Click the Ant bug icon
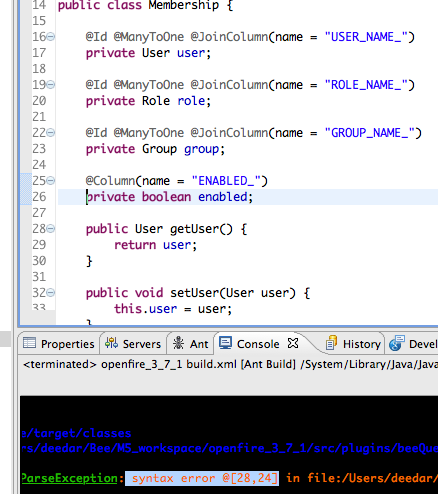This screenshot has width=438, height=494. (179, 343)
